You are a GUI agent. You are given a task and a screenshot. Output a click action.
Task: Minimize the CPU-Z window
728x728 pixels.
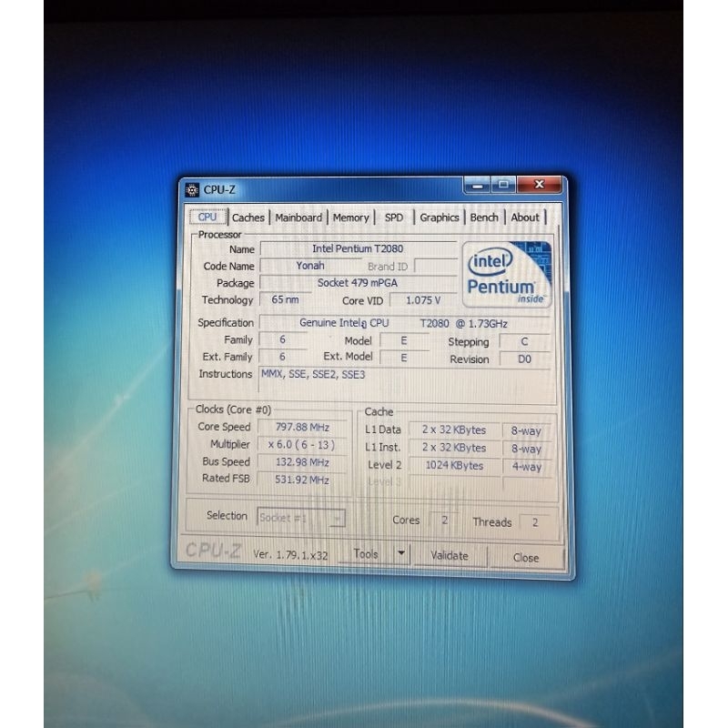click(477, 185)
